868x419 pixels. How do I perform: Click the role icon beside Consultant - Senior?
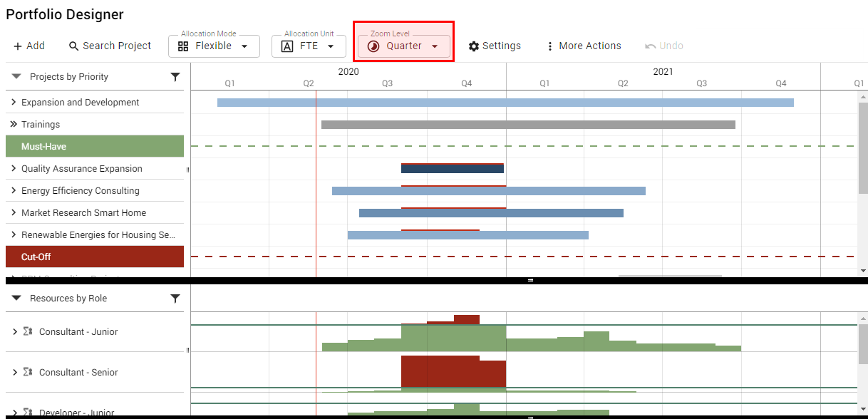point(28,373)
